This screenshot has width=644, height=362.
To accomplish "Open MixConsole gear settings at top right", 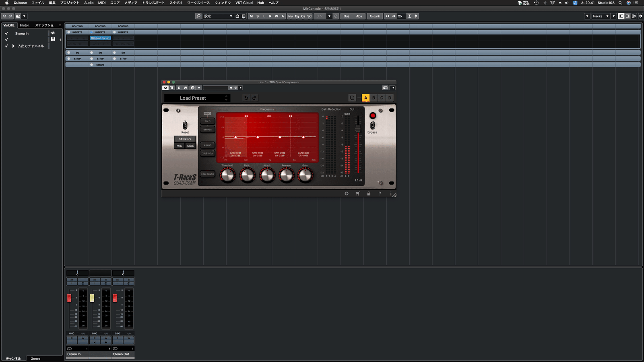I will (x=641, y=16).
